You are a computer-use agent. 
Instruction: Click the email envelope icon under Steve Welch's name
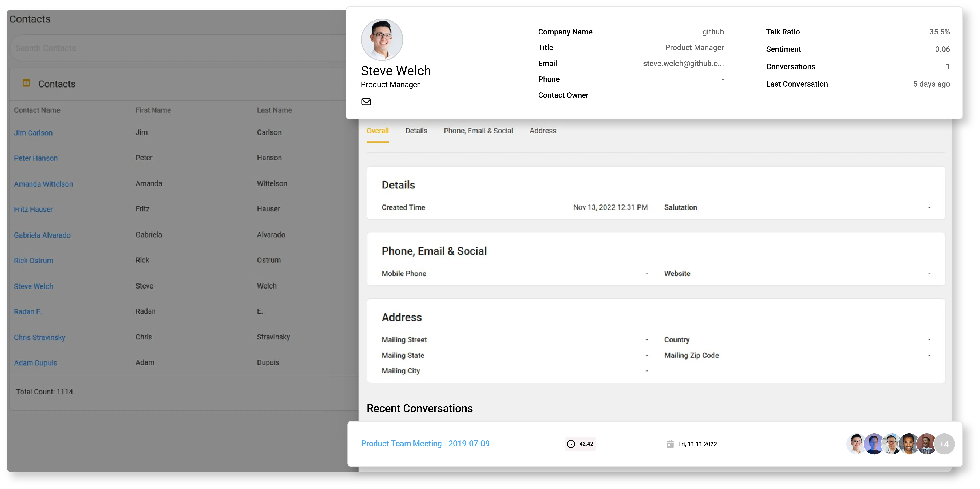click(x=366, y=102)
